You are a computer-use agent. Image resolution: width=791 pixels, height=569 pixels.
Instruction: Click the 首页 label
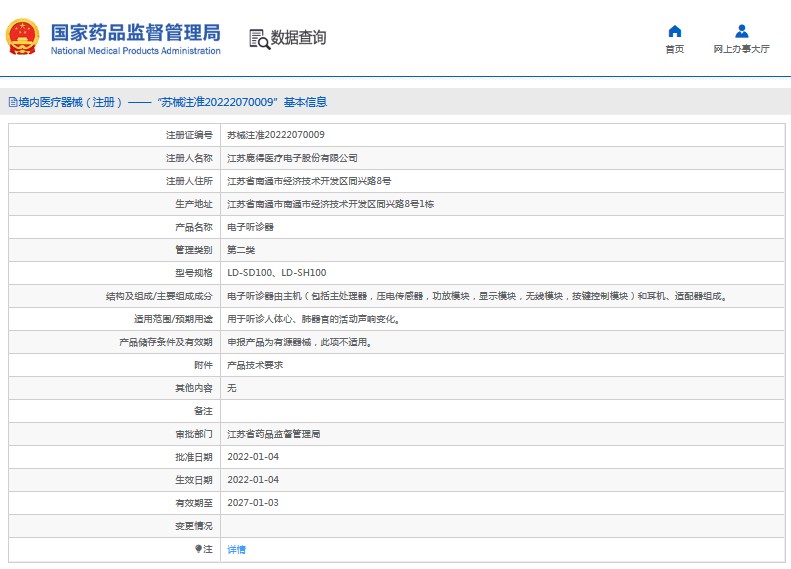point(674,49)
